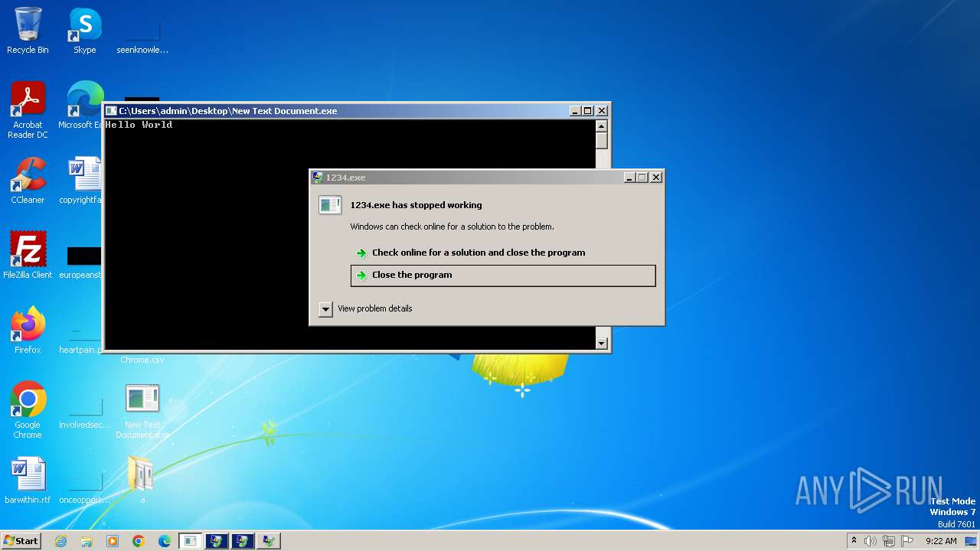Close the 1234.exe error dialog
This screenshot has height=551, width=980.
point(656,178)
